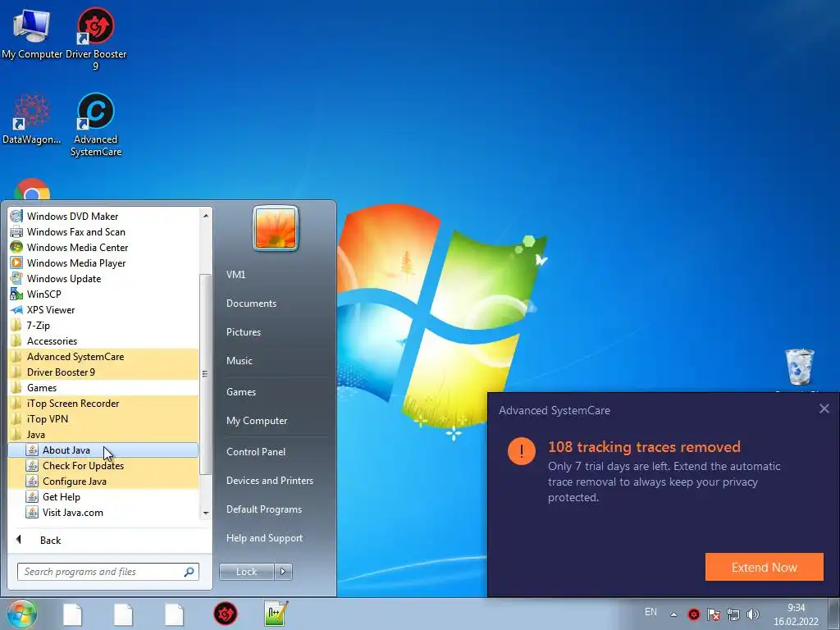Click the Start orb button
Screen dimensions: 840x630
21,614
